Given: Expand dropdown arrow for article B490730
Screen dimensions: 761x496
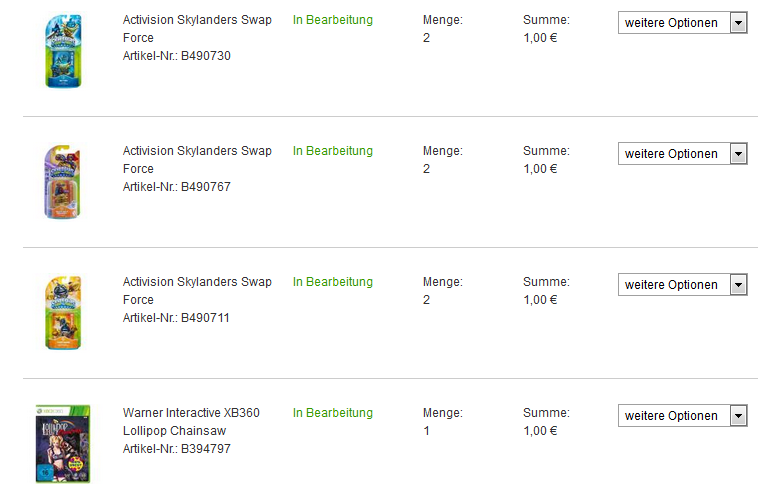Looking at the screenshot, I should coord(738,23).
